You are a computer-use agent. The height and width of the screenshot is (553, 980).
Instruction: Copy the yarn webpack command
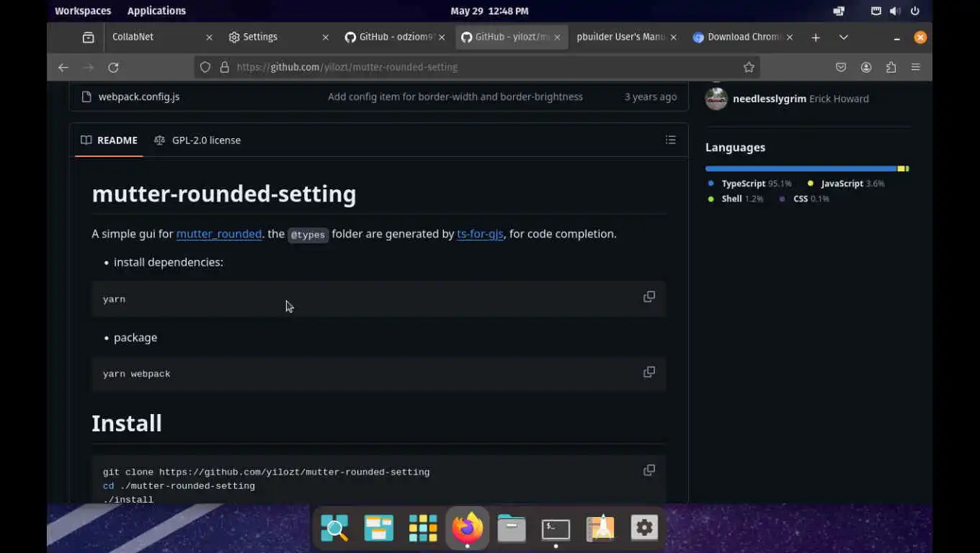pyautogui.click(x=649, y=372)
